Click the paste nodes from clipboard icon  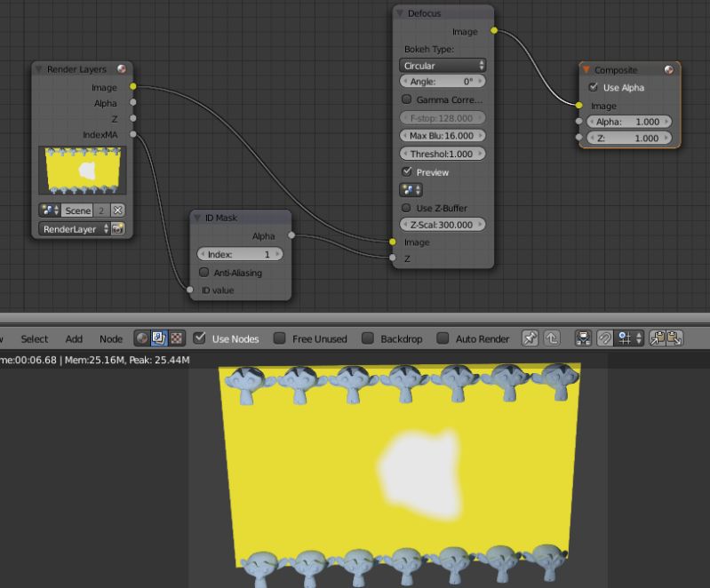click(674, 338)
